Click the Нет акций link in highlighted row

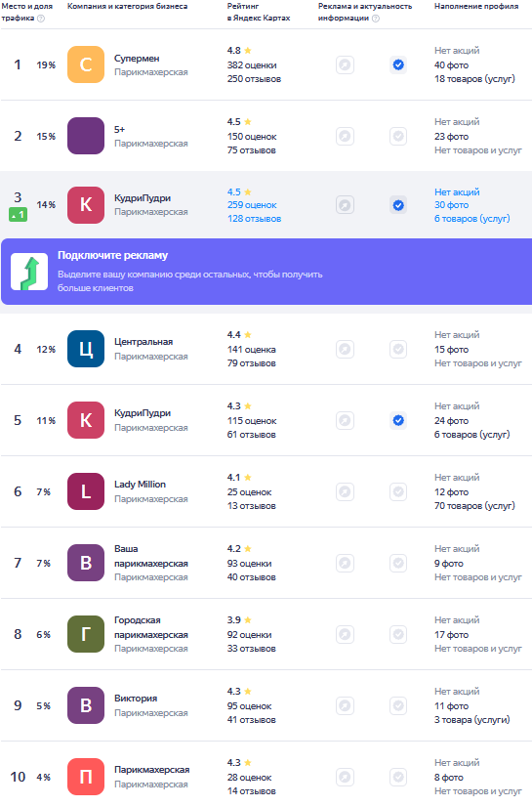pyautogui.click(x=457, y=192)
